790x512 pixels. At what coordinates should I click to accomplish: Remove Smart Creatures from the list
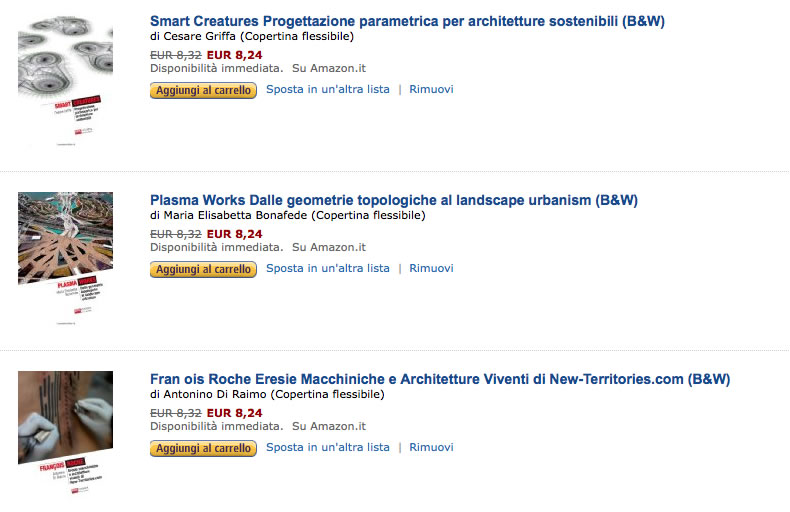pyautogui.click(x=431, y=89)
